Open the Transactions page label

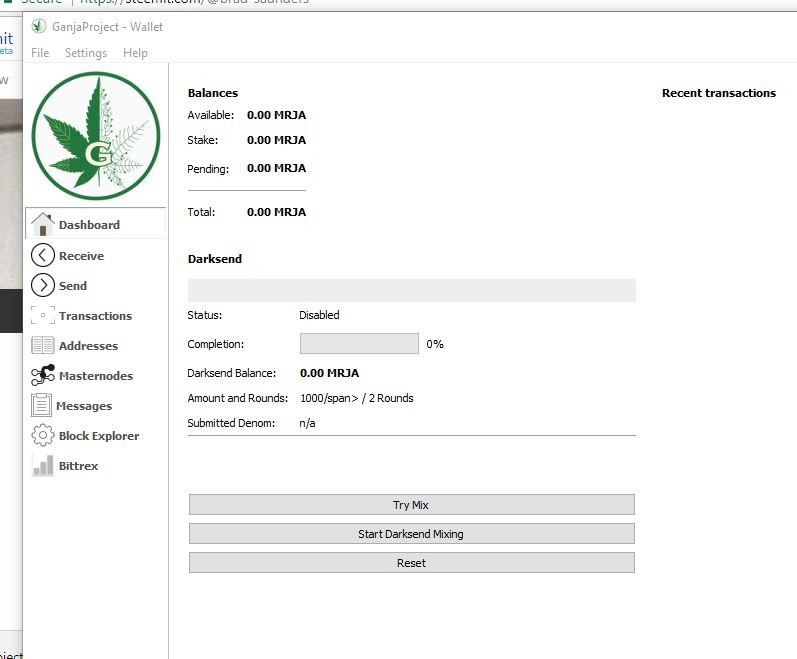[x=96, y=316]
